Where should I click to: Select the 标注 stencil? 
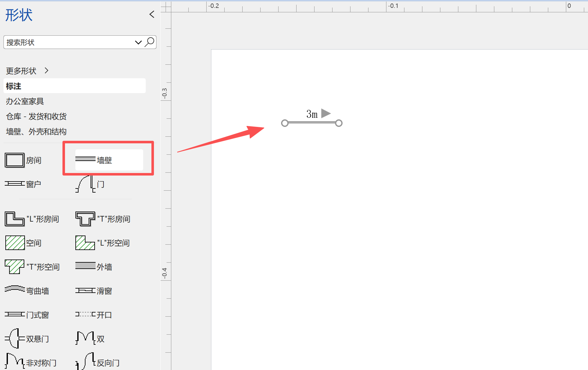coord(74,86)
